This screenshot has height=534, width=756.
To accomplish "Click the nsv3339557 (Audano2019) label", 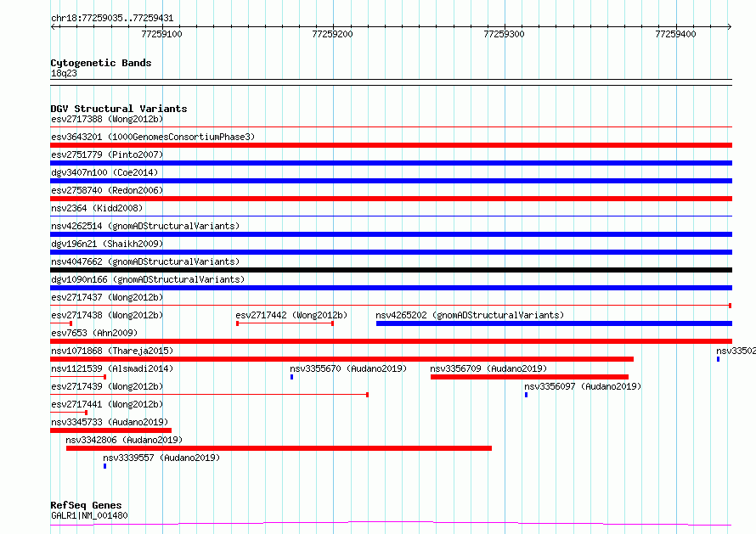I will (161, 458).
